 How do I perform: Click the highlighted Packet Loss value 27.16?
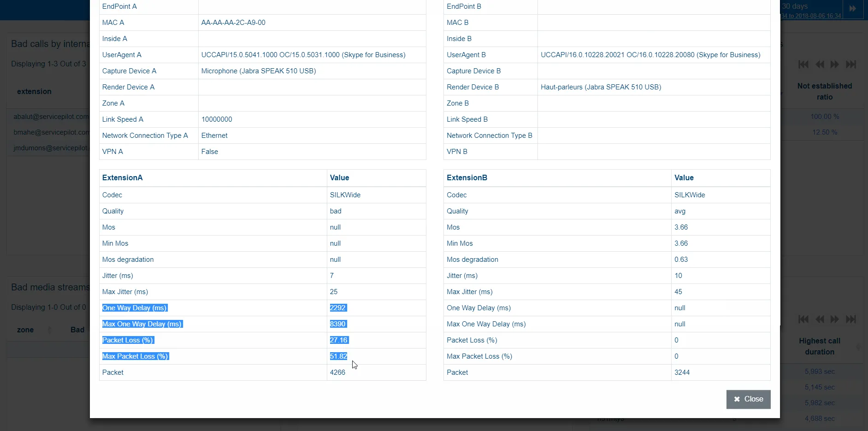[339, 340]
